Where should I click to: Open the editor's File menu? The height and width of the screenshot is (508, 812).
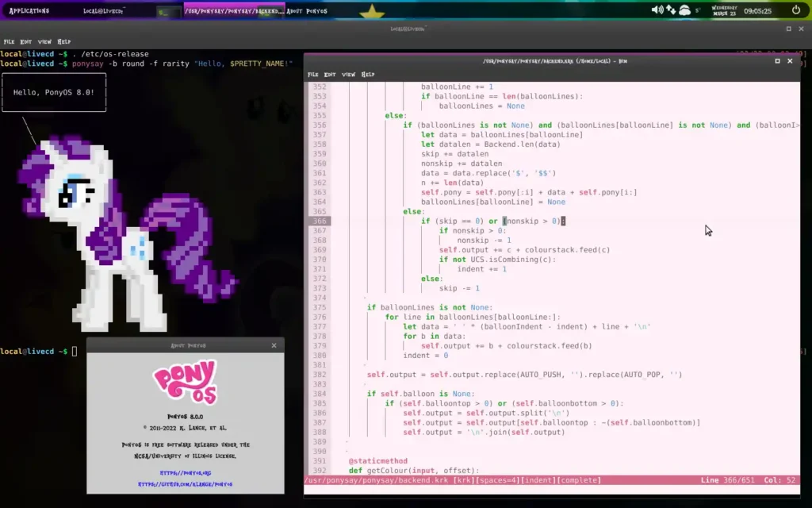[312, 75]
